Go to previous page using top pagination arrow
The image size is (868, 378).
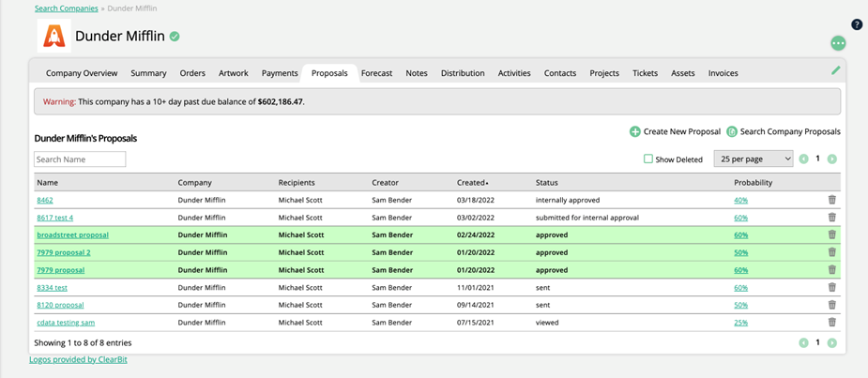(804, 159)
